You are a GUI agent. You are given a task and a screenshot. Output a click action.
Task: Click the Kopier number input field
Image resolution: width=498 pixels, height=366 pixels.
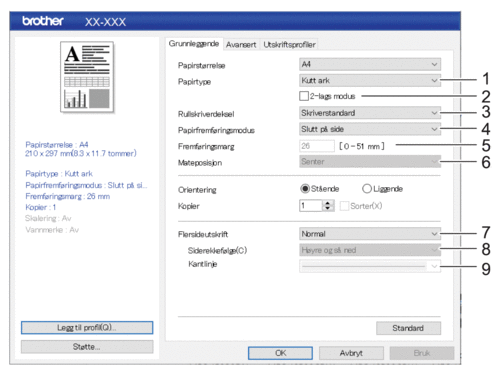(311, 206)
